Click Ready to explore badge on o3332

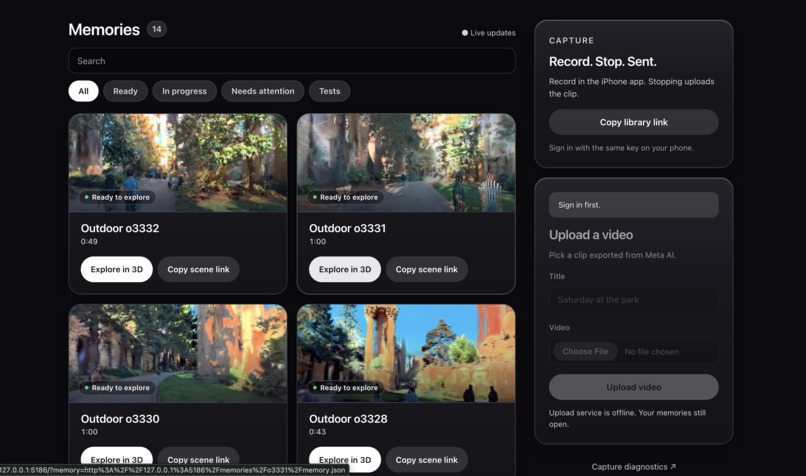tap(117, 197)
